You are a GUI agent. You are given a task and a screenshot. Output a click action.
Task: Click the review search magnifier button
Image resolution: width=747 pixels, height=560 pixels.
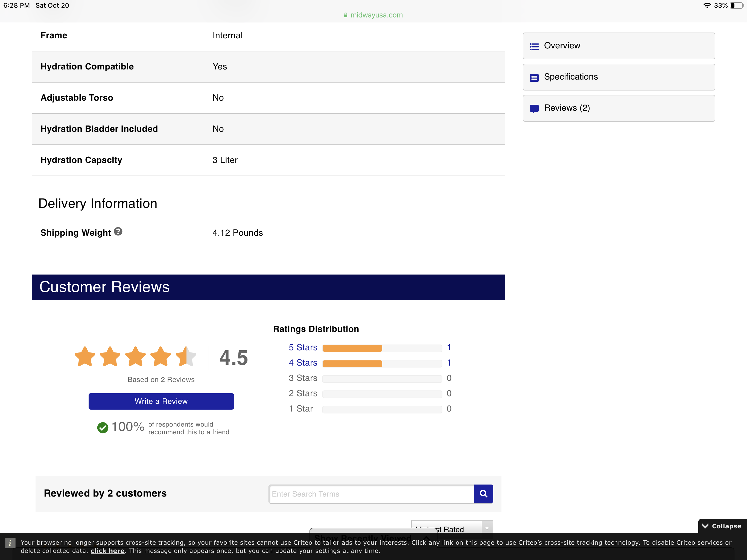tap(483, 494)
